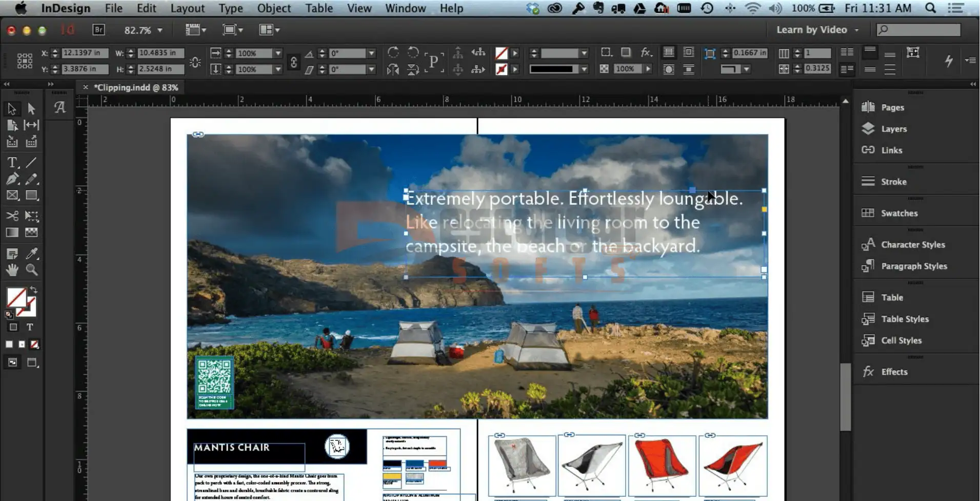Screen dimensions: 980x501
Task: Open the scale X percentage dropdown
Action: 278,53
